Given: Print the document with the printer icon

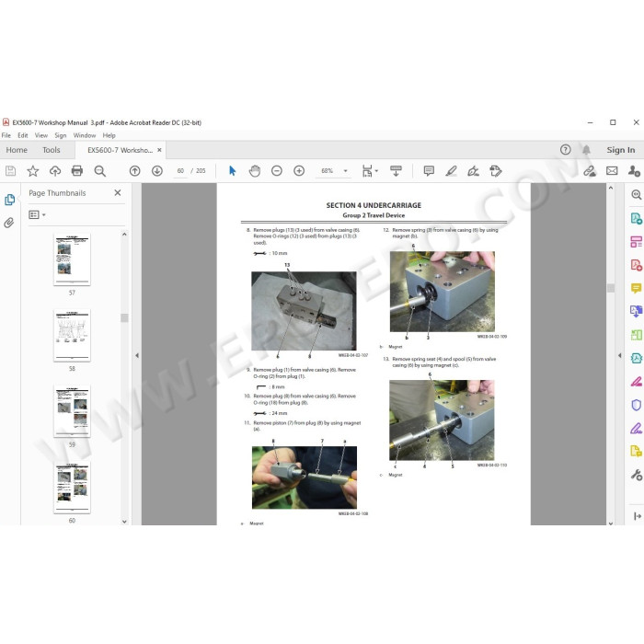Looking at the screenshot, I should pos(77,171).
